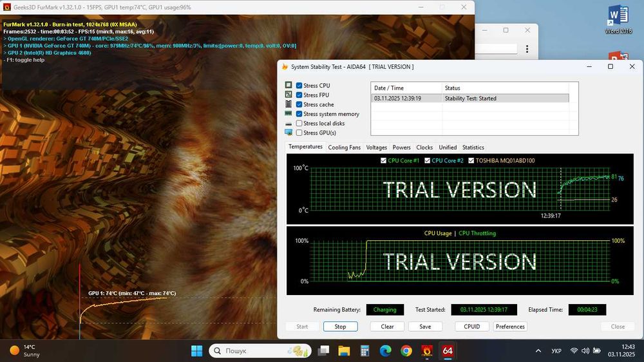This screenshot has width=644, height=362.
Task: Click the FurMark icon in the taskbar
Action: tap(426, 351)
